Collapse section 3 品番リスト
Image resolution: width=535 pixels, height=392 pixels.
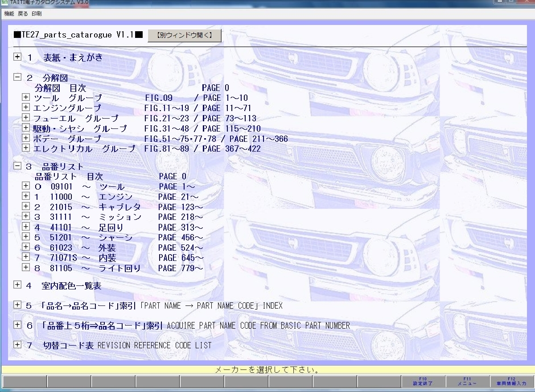[17, 166]
